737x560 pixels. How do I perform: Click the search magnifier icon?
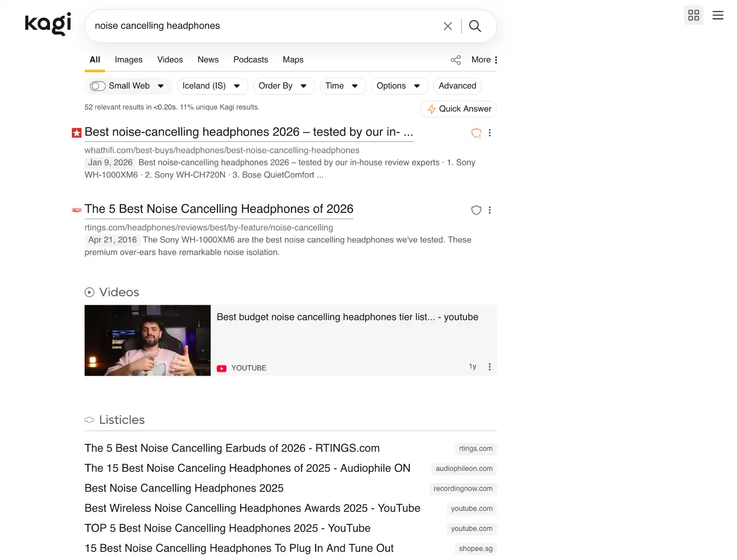[x=475, y=26]
